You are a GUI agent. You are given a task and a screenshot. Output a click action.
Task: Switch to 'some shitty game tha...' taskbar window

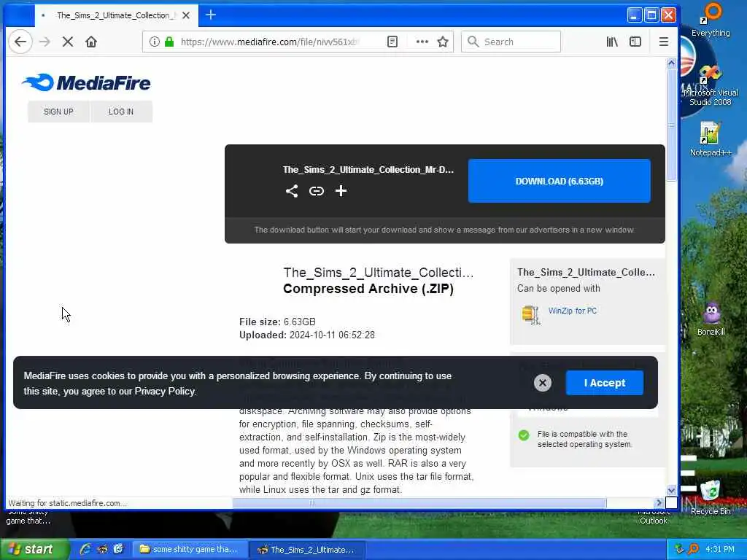pos(190,550)
